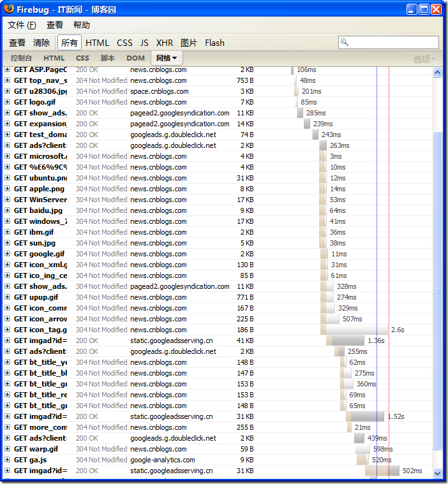
Task: Click the 41 KB size value
Action: [245, 341]
